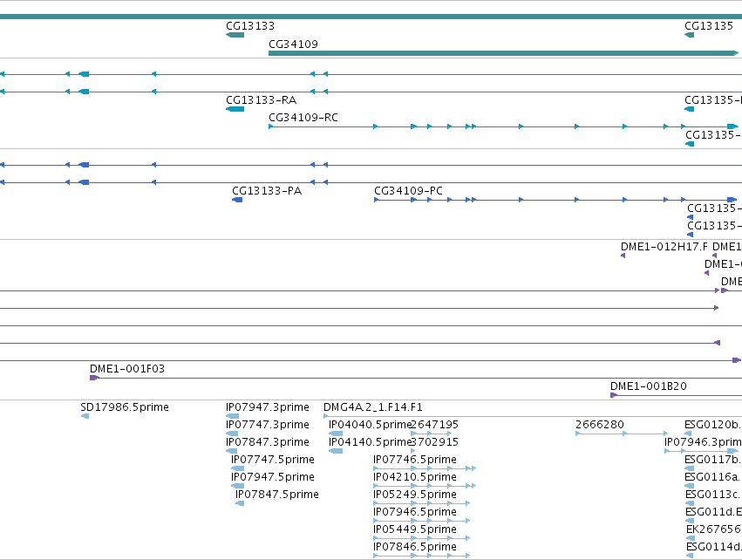Click the CG34109-PC label

coord(408,191)
